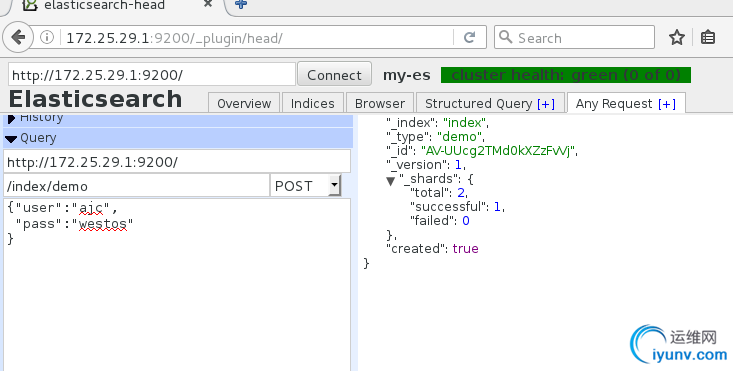This screenshot has height=371, width=733.
Task: Open the Browser tab
Action: tap(380, 103)
